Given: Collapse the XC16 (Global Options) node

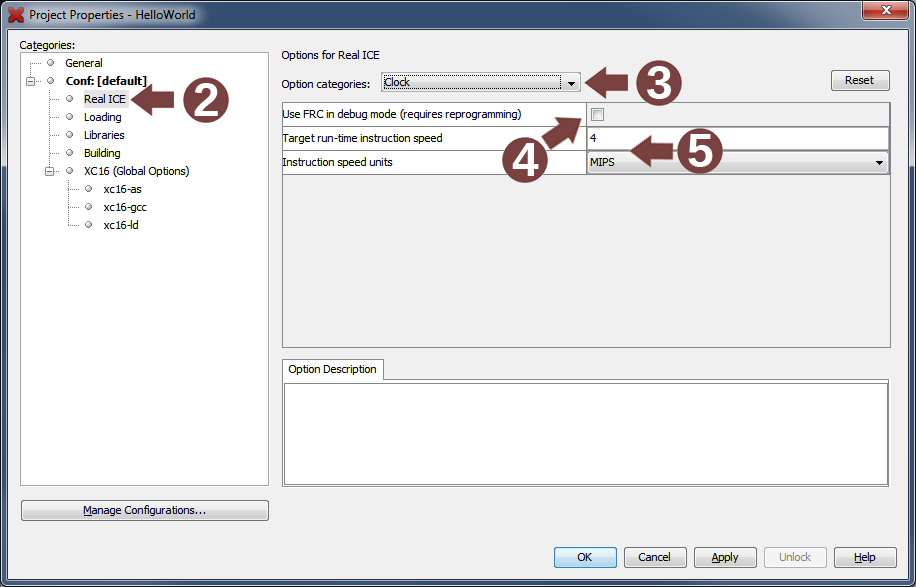Looking at the screenshot, I should coord(50,171).
